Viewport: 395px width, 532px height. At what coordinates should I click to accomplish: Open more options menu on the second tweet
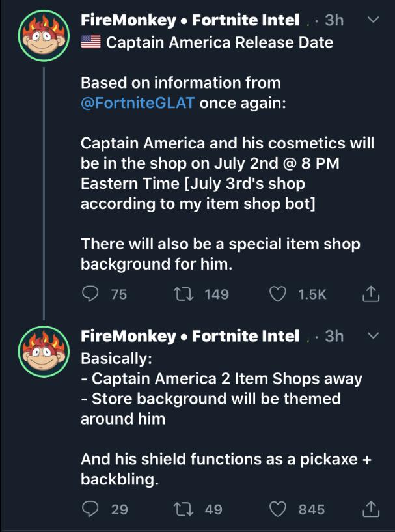pyautogui.click(x=372, y=336)
